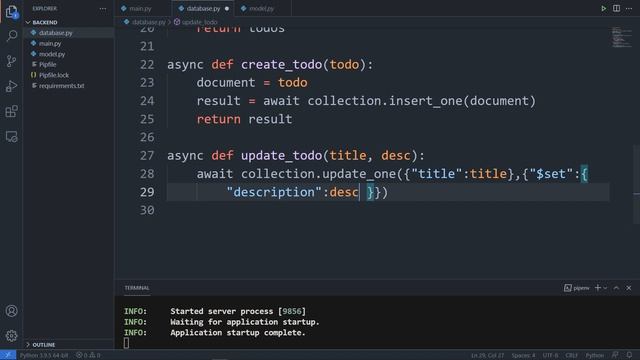This screenshot has height=360, width=640.
Task: Close the terminal panel
Action: tap(629, 288)
